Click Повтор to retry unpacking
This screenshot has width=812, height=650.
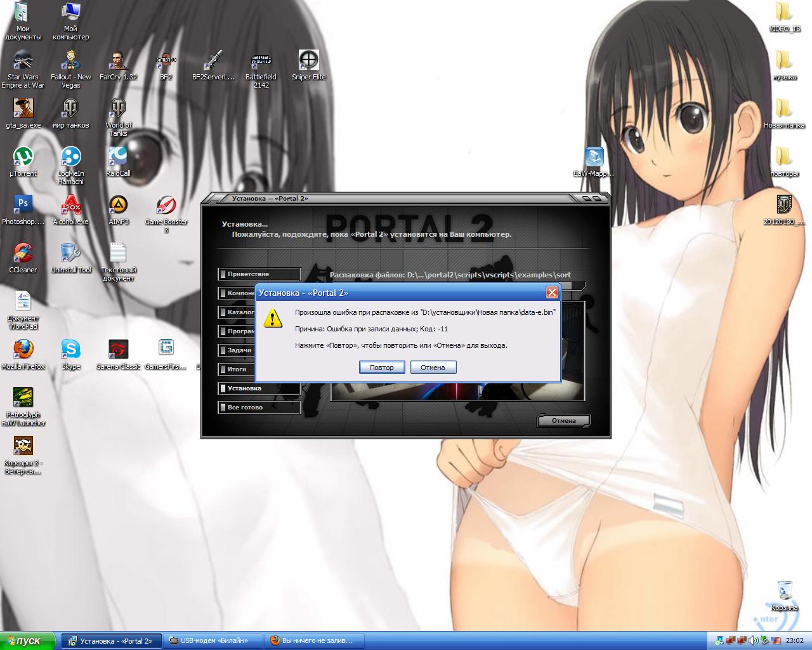click(382, 368)
